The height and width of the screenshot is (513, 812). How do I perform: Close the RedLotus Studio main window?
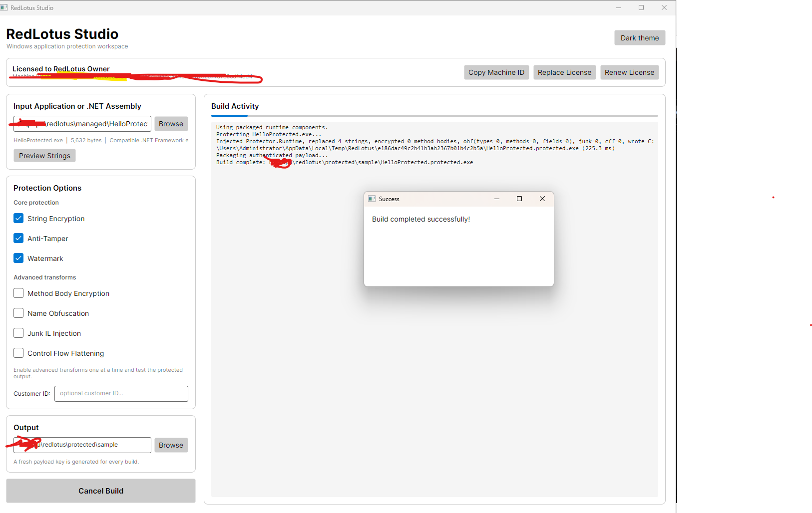click(664, 7)
